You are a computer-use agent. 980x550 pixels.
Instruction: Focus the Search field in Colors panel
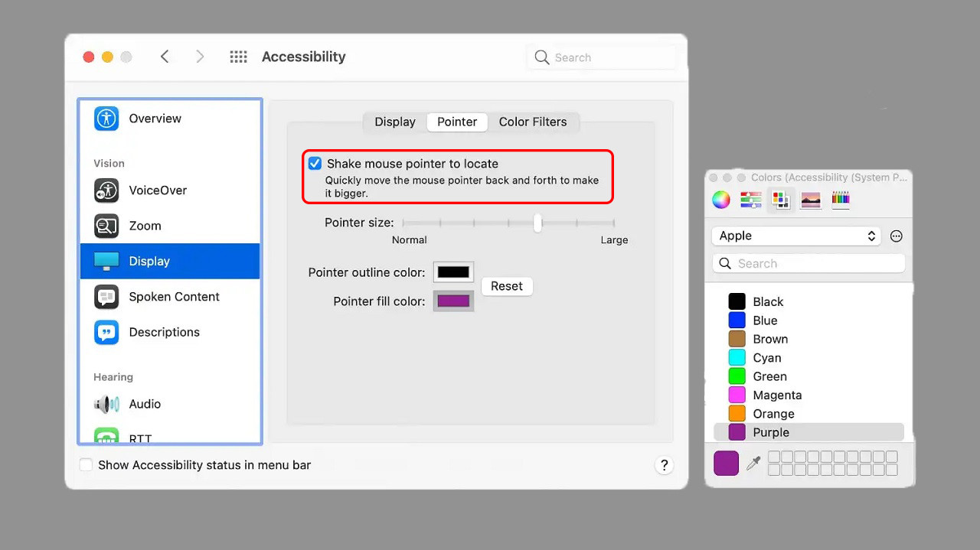pyautogui.click(x=808, y=263)
